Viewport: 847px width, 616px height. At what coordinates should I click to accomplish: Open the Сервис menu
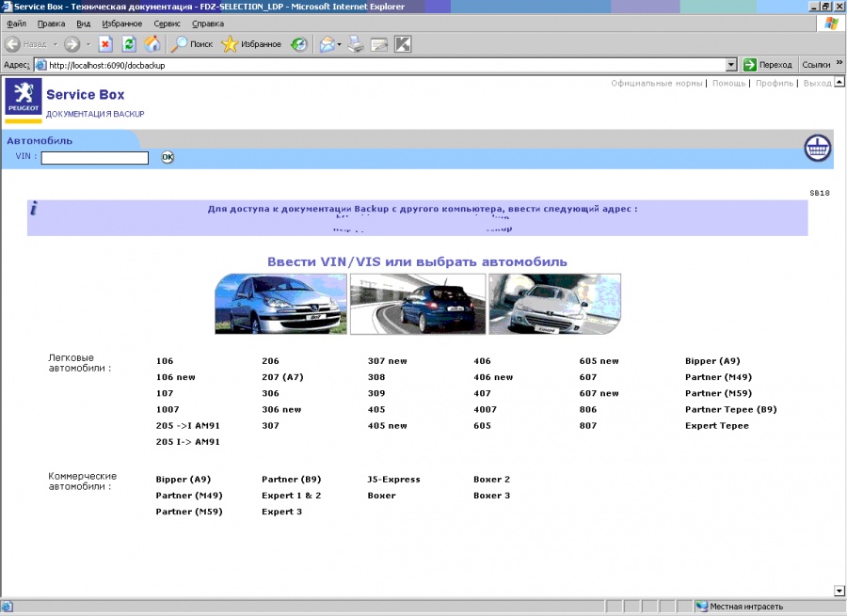[x=167, y=24]
